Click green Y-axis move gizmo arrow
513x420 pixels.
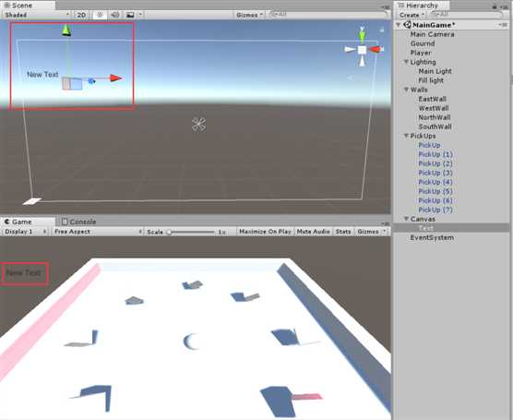click(66, 30)
